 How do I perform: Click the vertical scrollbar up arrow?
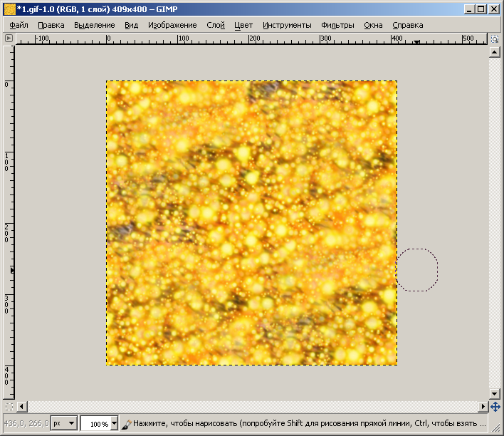[x=494, y=52]
